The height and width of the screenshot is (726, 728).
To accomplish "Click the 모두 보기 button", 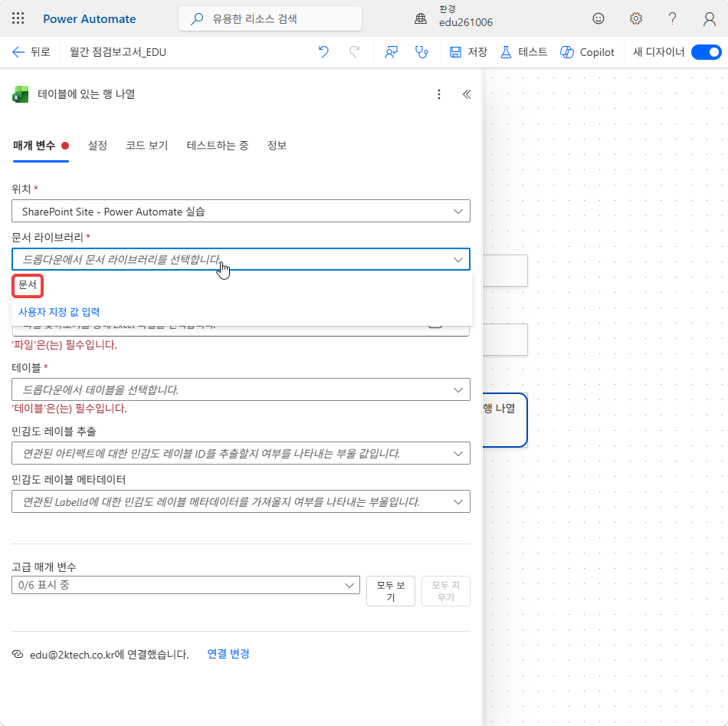I will click(391, 591).
